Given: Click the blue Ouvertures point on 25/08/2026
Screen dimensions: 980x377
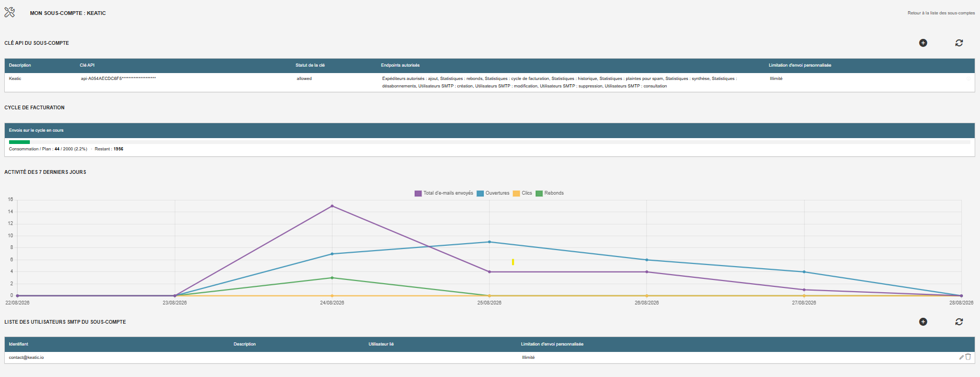Looking at the screenshot, I should pyautogui.click(x=489, y=242).
